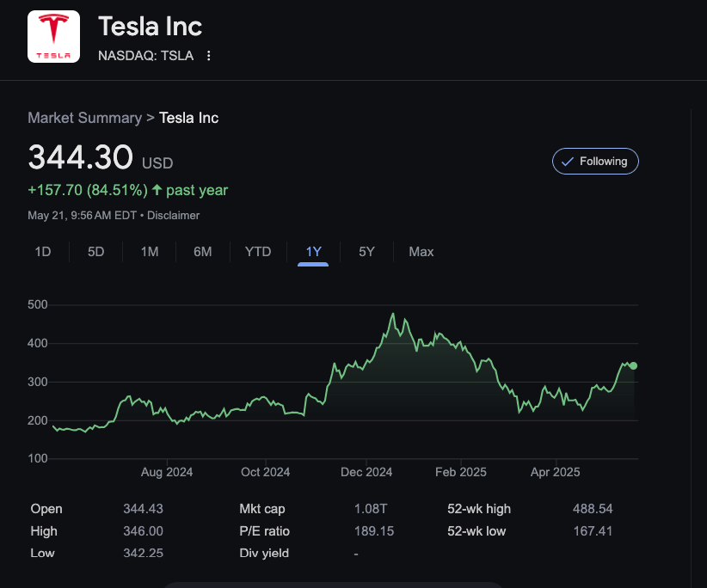Click the Tesla Inc heading title
Screen dimensions: 707x588
[x=151, y=26]
